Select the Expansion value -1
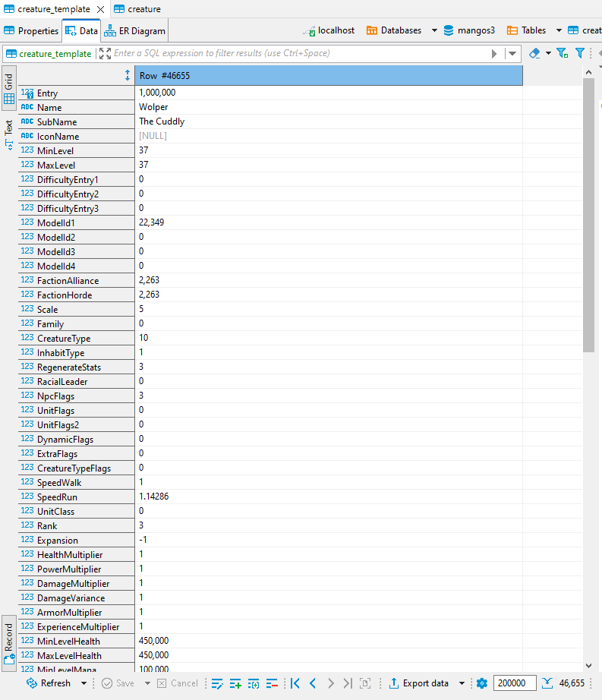This screenshot has height=700, width=602. click(x=143, y=539)
